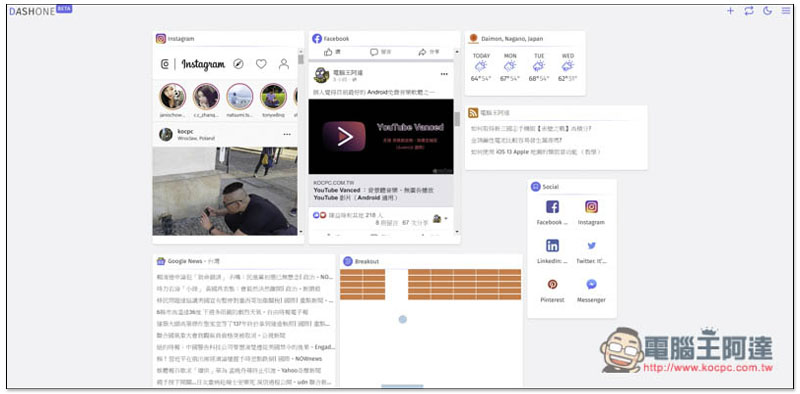Image resolution: width=800 pixels, height=394 pixels.
Task: Click the refresh arrows icon in header
Action: [x=748, y=11]
